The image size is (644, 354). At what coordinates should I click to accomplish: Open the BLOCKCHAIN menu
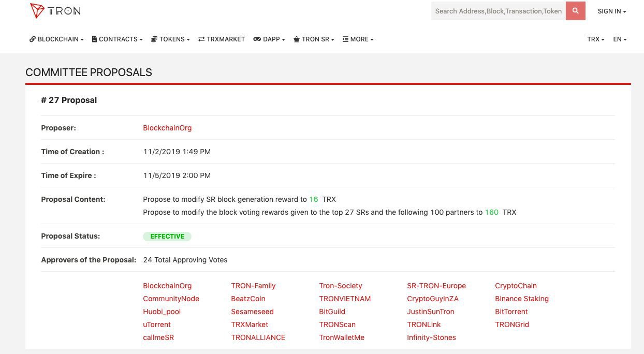pos(56,39)
